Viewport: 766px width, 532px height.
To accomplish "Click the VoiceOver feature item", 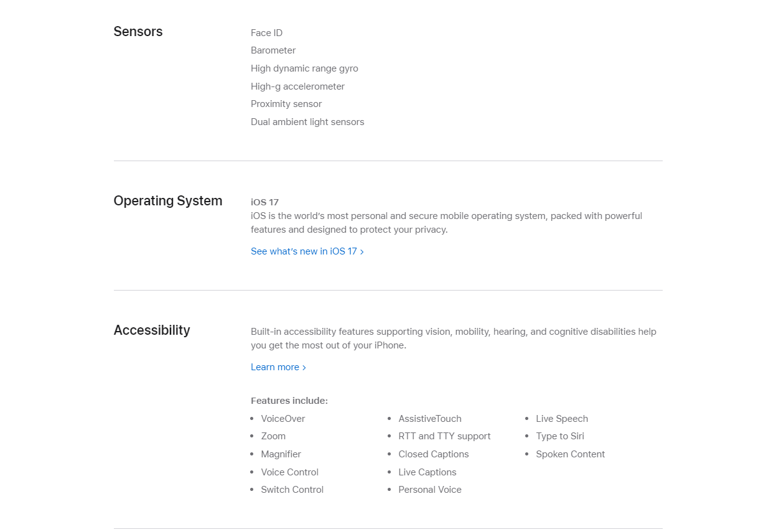I will [283, 419].
